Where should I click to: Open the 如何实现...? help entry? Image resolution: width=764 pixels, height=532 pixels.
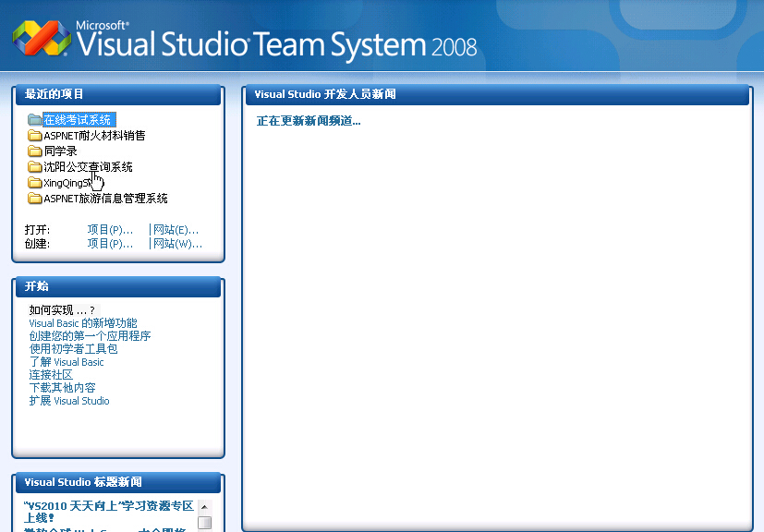tap(62, 310)
